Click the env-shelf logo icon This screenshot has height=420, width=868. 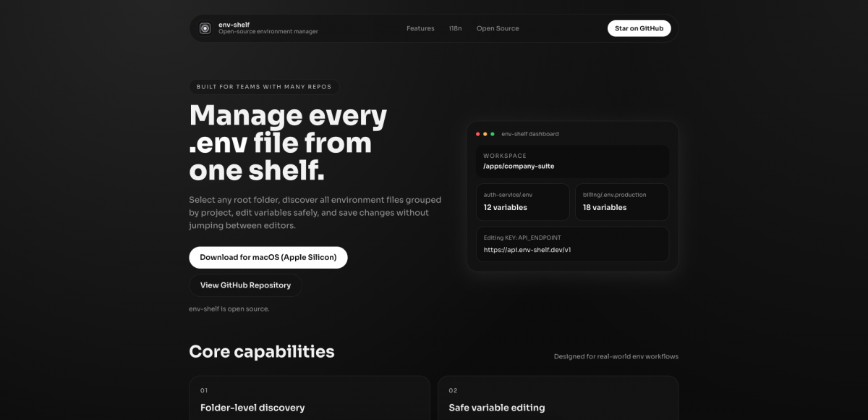click(x=205, y=28)
